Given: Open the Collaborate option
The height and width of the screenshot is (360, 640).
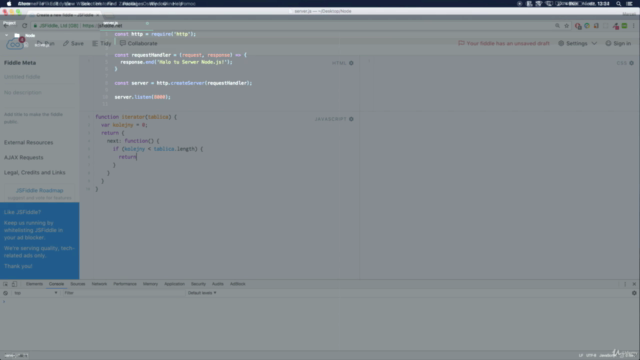Looking at the screenshot, I should [x=138, y=43].
